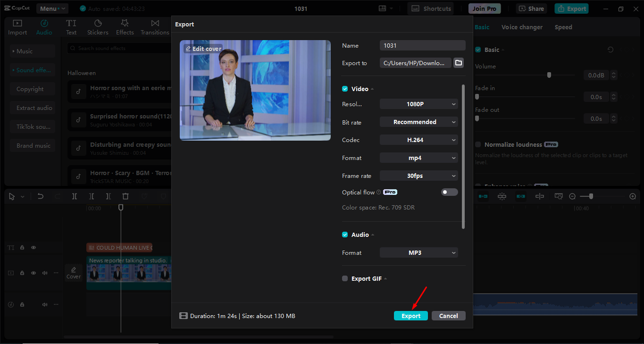This screenshot has height=344, width=644.
Task: Click the Edit cover pencil overlay
Action: pos(203,49)
